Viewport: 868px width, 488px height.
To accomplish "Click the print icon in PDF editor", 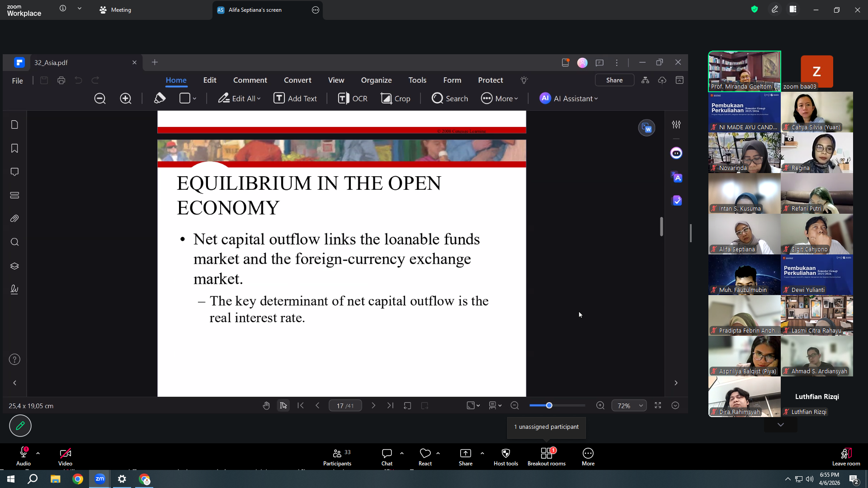I will (x=61, y=80).
